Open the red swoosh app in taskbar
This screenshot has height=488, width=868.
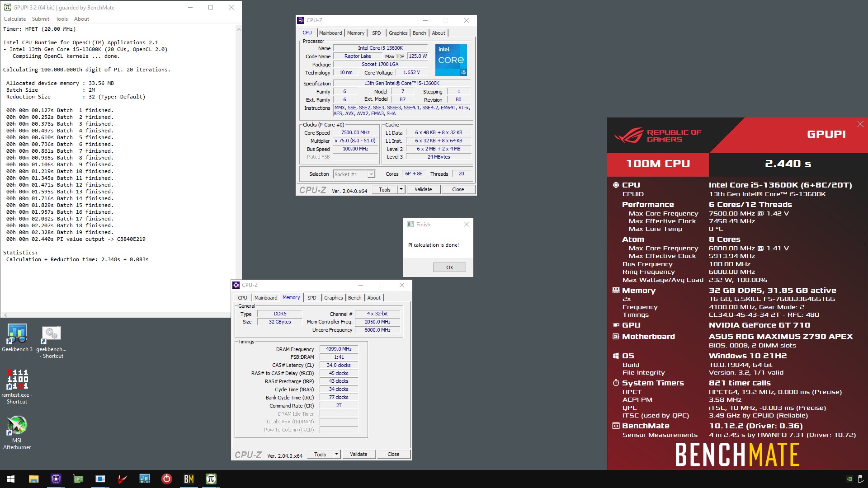(122, 479)
